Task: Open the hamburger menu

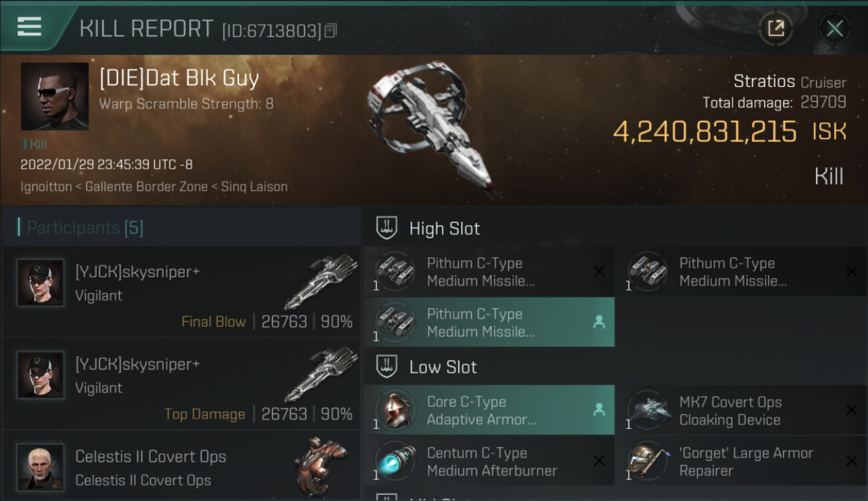Action: pos(29,27)
